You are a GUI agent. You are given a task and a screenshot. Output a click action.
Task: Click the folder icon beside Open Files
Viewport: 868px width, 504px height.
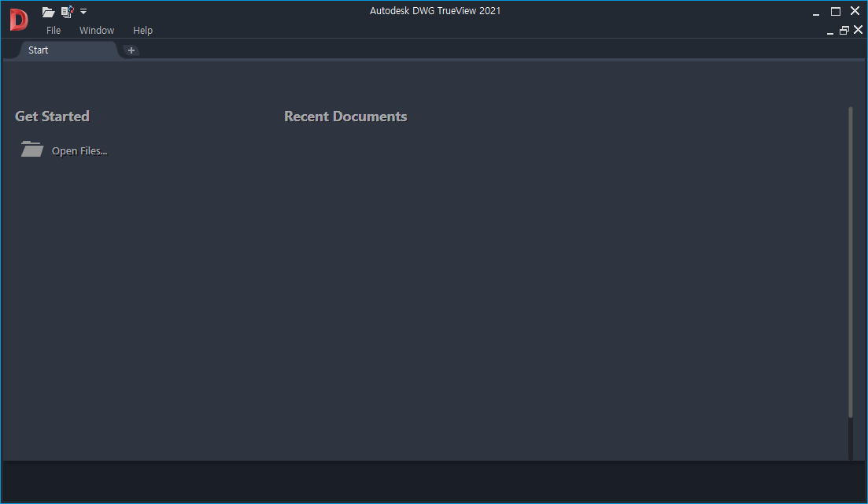pos(32,149)
